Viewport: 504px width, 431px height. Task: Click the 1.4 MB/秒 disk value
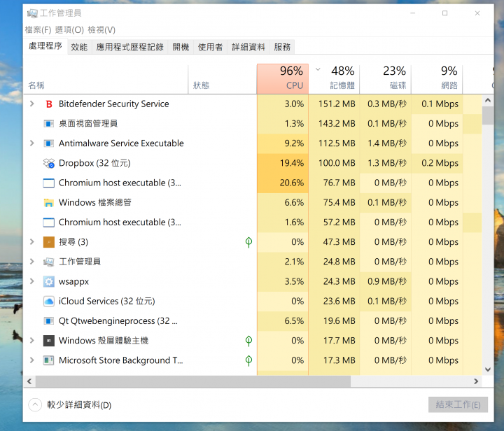click(387, 143)
